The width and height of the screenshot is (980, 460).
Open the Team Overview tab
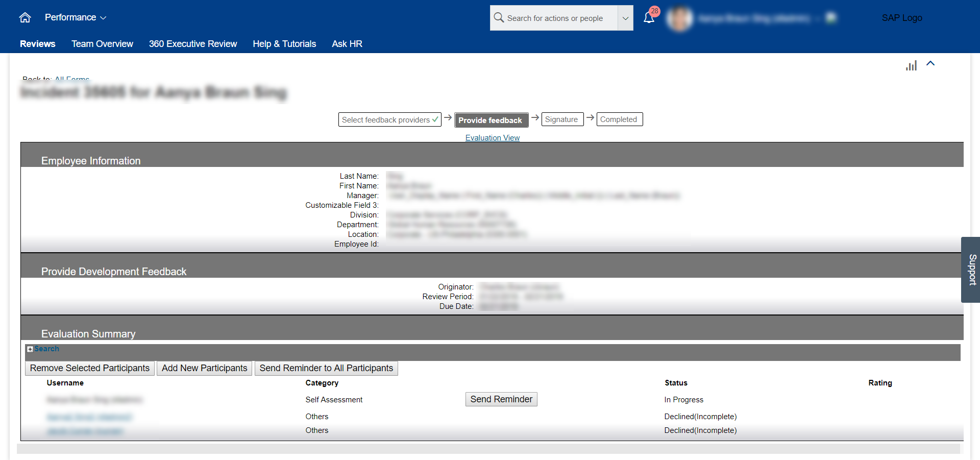[x=102, y=44]
